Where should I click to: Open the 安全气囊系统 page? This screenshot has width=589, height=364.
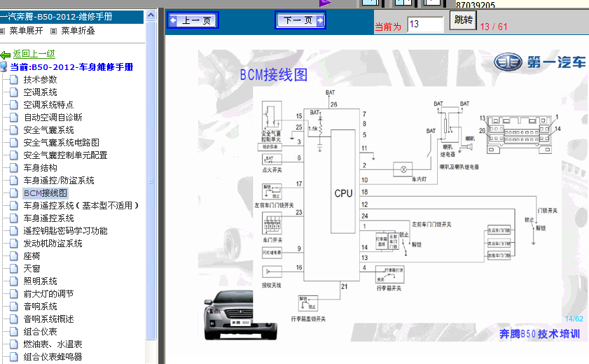[x=48, y=130]
